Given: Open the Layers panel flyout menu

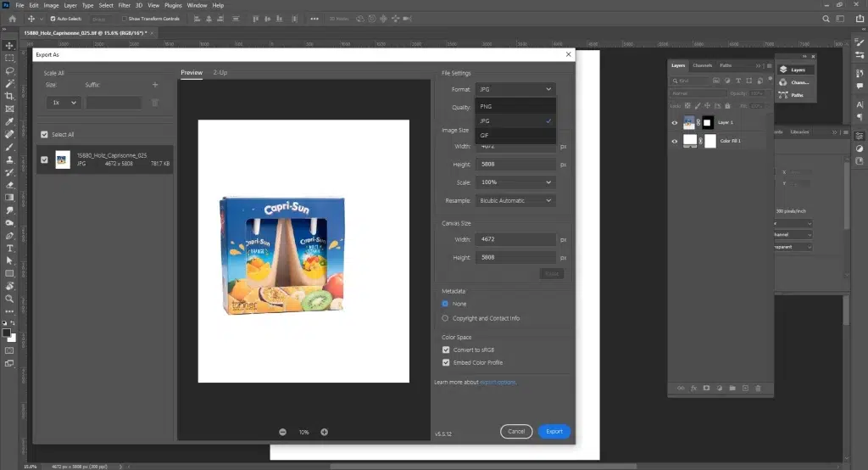Looking at the screenshot, I should [769, 66].
